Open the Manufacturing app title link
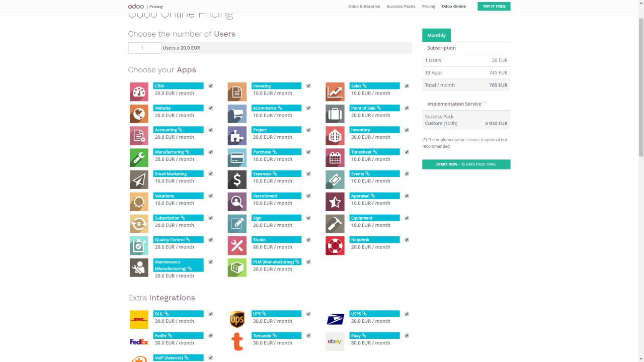 pos(170,152)
